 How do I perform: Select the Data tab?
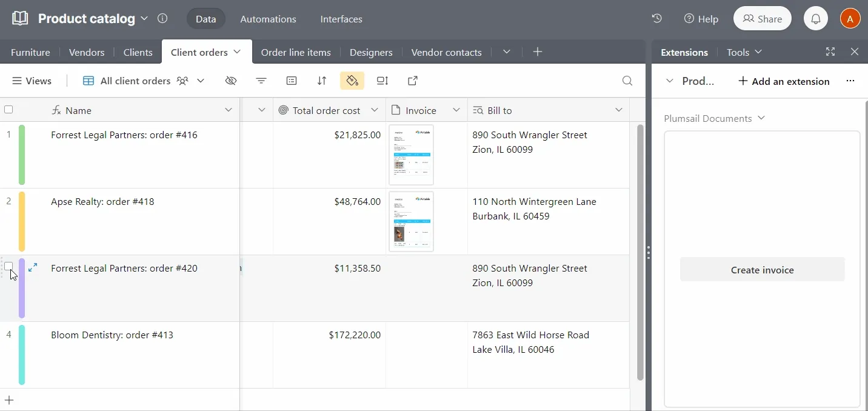[206, 19]
